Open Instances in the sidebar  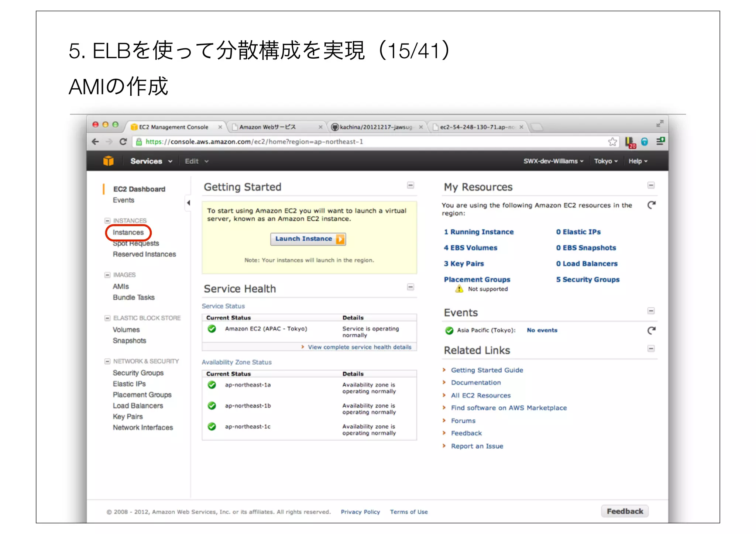pos(128,232)
